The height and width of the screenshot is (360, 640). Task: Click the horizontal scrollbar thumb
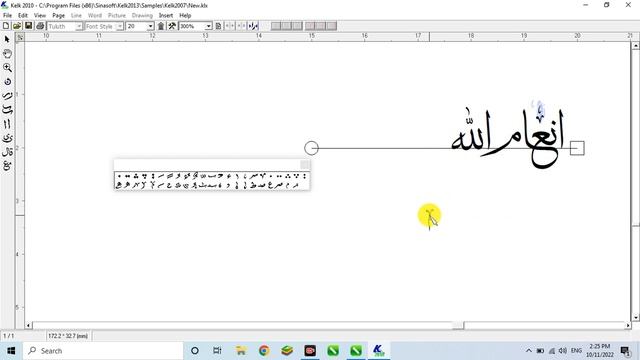(458, 325)
